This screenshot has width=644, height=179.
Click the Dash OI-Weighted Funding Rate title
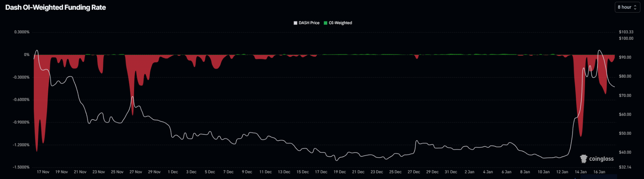pos(56,7)
